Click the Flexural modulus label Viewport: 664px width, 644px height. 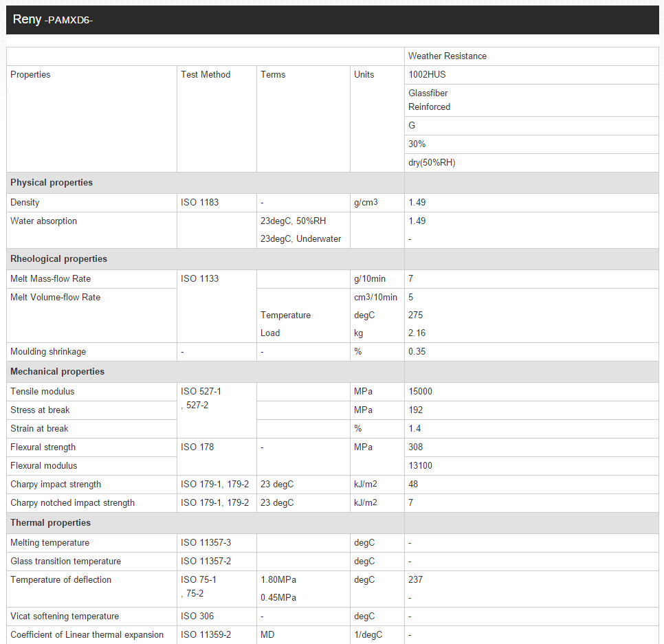pos(43,466)
